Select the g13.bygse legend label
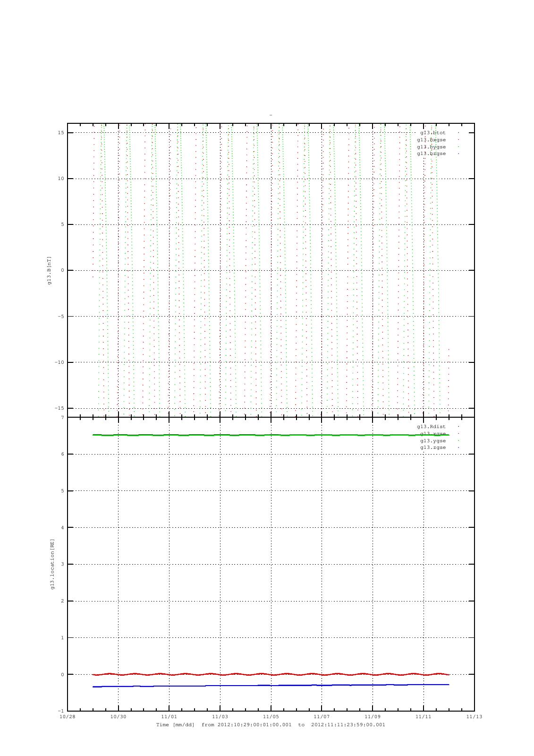534x756 pixels. pos(432,147)
